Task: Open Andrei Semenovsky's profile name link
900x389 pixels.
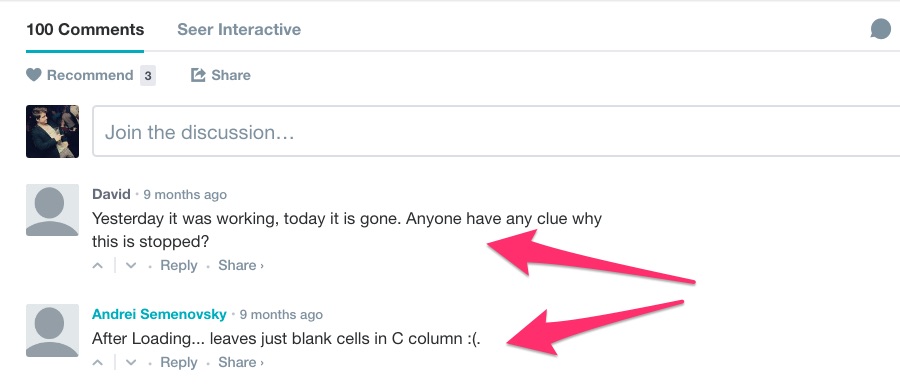Action: coord(160,314)
